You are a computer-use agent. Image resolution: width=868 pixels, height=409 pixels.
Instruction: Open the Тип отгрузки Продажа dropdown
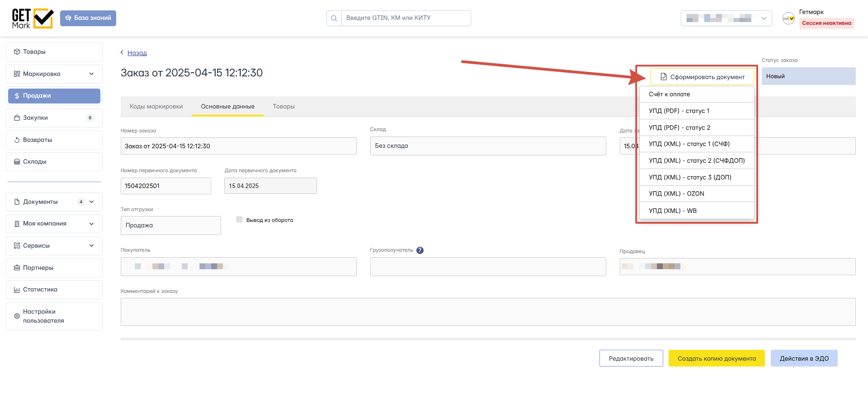pyautogui.click(x=171, y=226)
